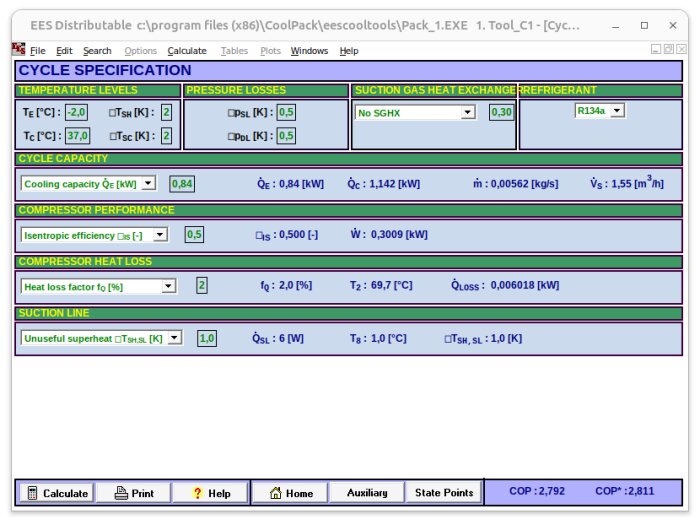700x525 pixels.
Task: Open the Windows menu
Action: tap(309, 51)
